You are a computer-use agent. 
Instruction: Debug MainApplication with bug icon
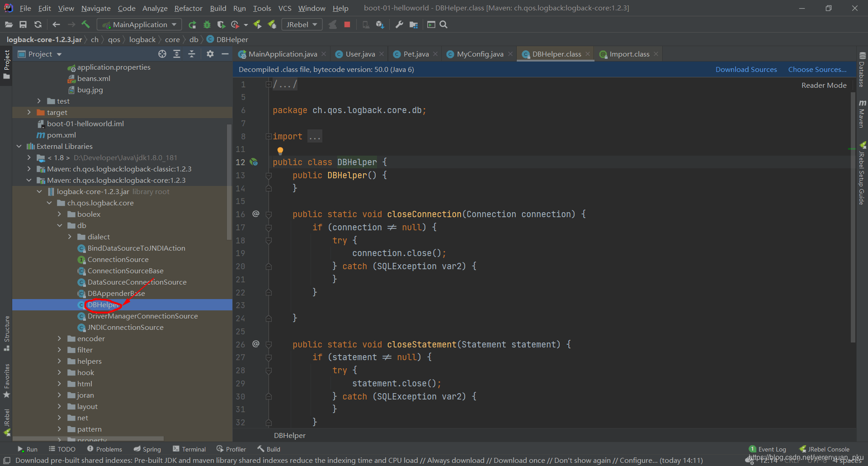pyautogui.click(x=207, y=24)
